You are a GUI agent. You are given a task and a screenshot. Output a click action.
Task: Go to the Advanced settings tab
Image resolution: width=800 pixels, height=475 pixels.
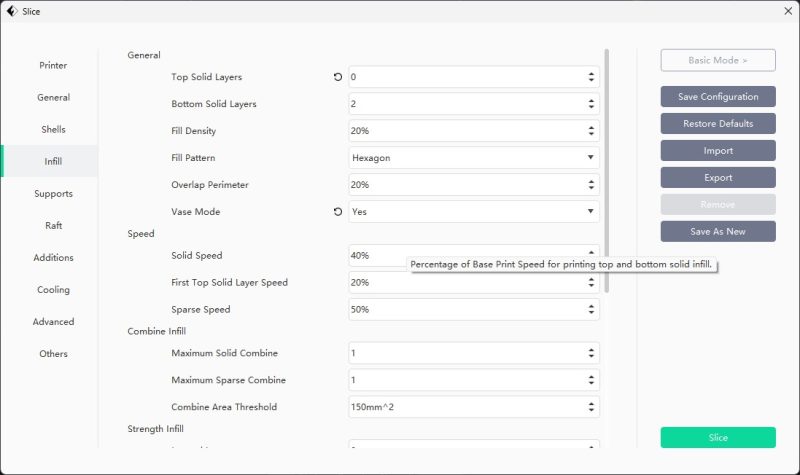click(53, 322)
